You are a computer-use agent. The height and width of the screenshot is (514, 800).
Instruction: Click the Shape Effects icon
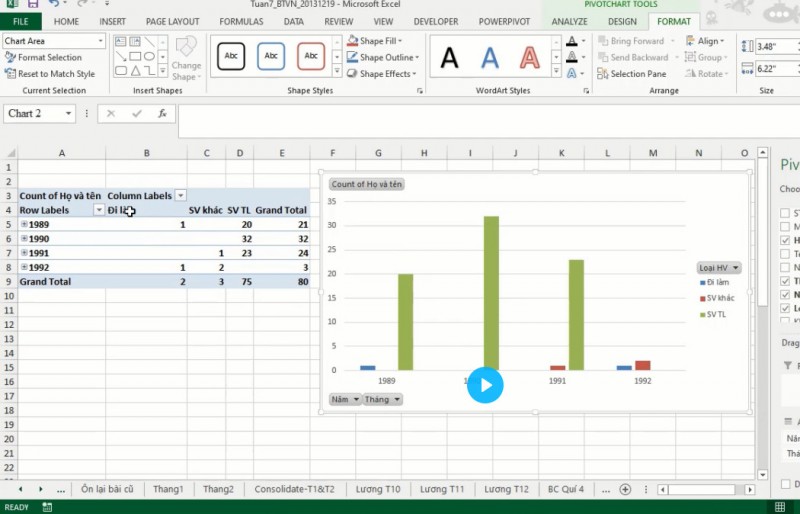352,74
